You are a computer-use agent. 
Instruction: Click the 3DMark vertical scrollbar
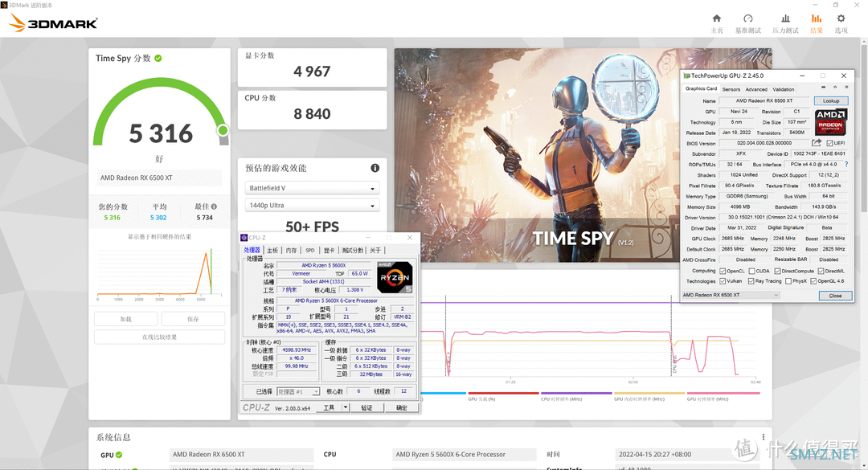[863, 127]
